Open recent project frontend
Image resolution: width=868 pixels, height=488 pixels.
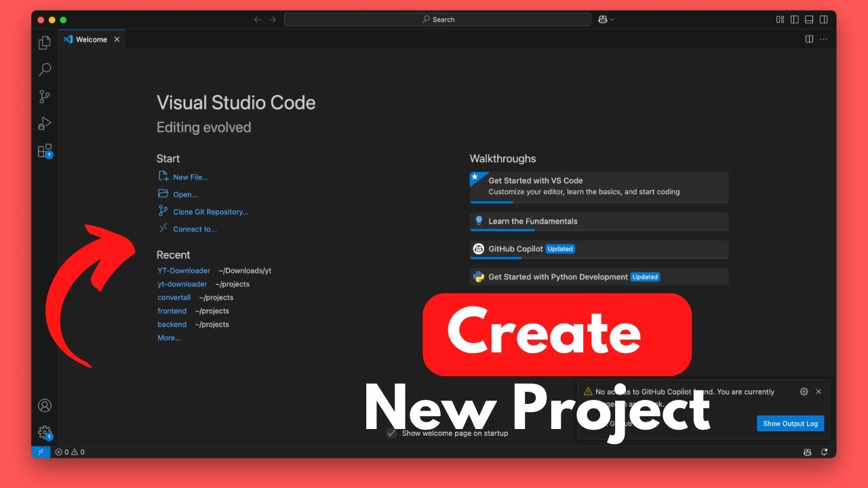(172, 311)
